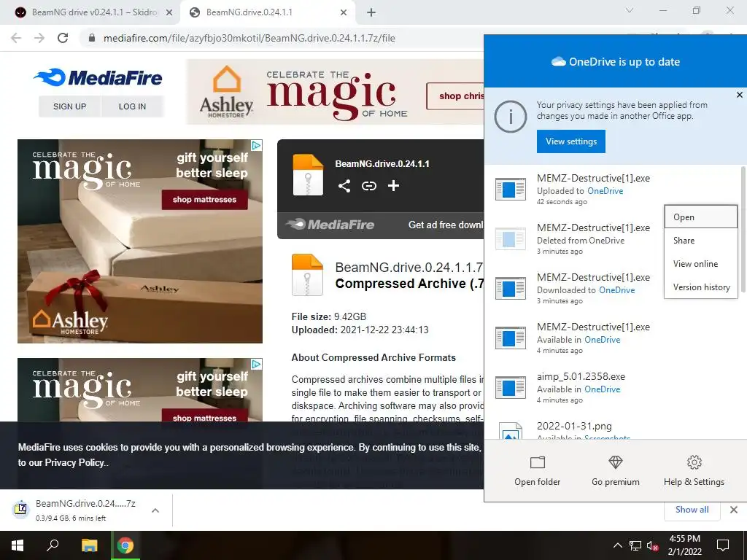Choose Share from the context menu
Viewport: 747px width, 560px height.
(701, 241)
